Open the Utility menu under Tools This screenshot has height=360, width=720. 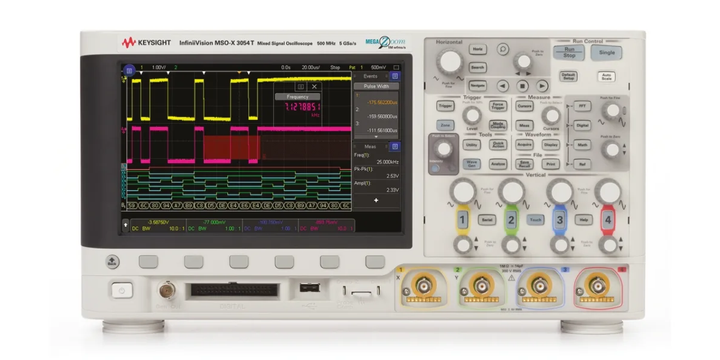tap(472, 145)
